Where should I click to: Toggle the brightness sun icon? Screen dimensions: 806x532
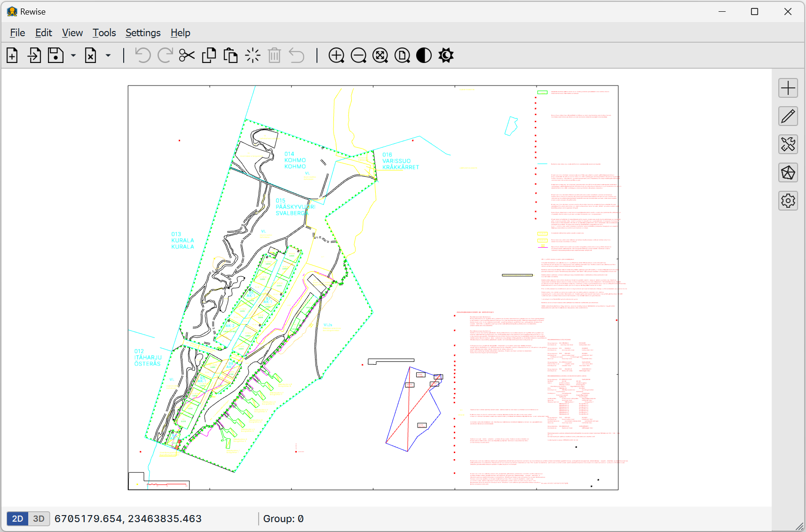coord(446,55)
